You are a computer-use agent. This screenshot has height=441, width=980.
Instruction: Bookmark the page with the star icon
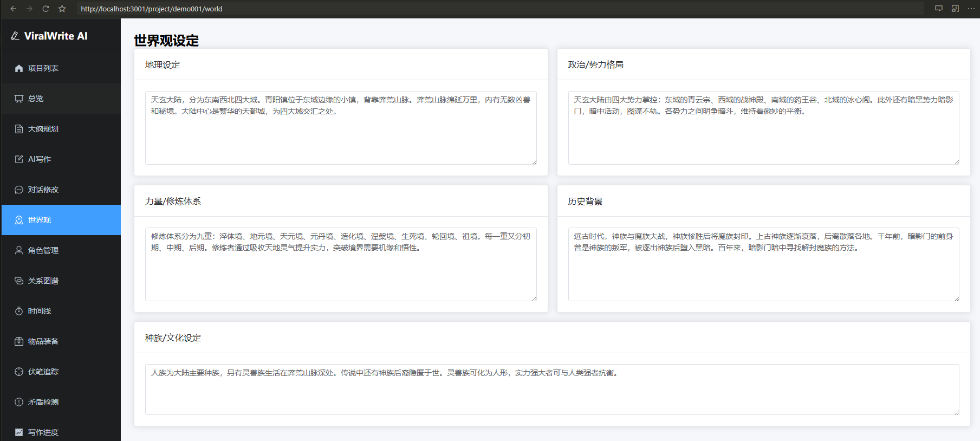tap(62, 9)
